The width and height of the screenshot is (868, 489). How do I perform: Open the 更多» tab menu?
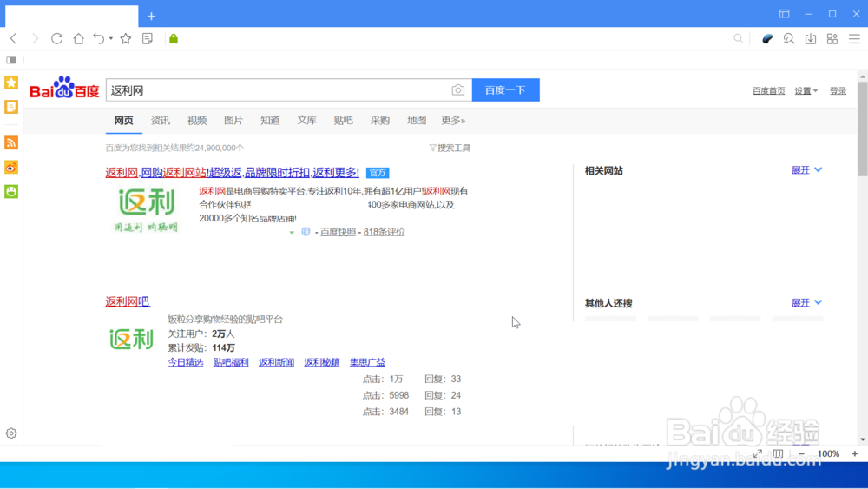coord(453,120)
